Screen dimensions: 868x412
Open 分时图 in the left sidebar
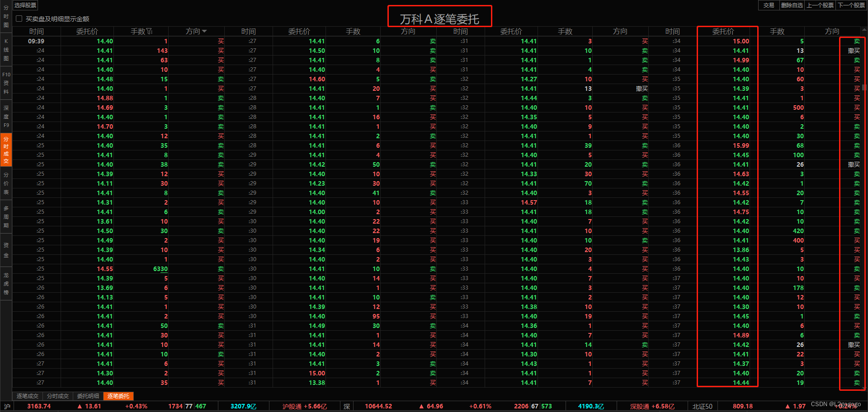click(6, 16)
